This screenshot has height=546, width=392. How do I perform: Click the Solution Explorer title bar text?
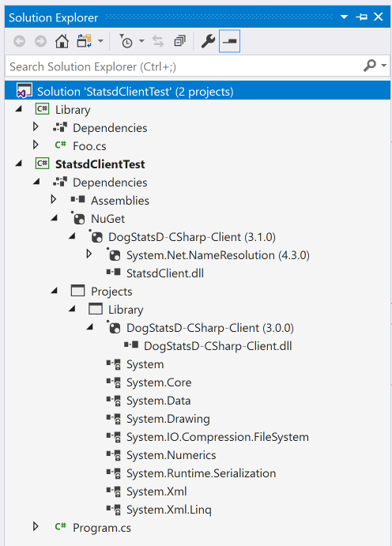(53, 17)
